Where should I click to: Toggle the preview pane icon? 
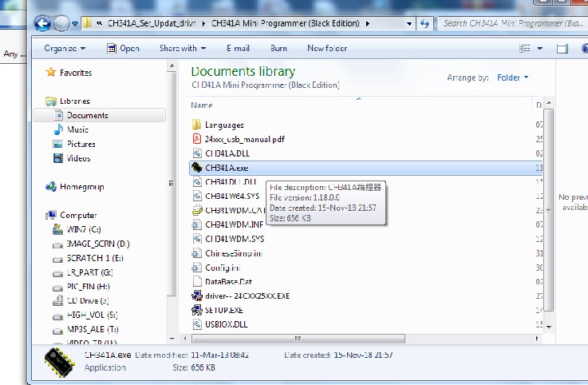click(562, 49)
